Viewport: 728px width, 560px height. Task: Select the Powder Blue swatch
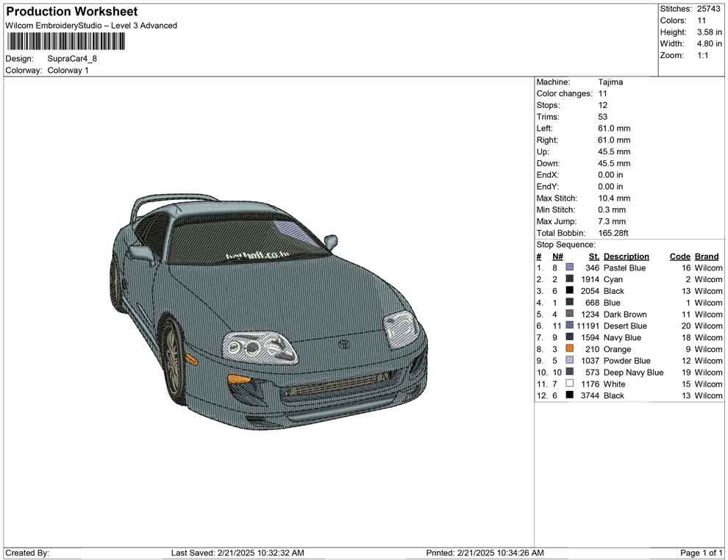click(x=570, y=361)
